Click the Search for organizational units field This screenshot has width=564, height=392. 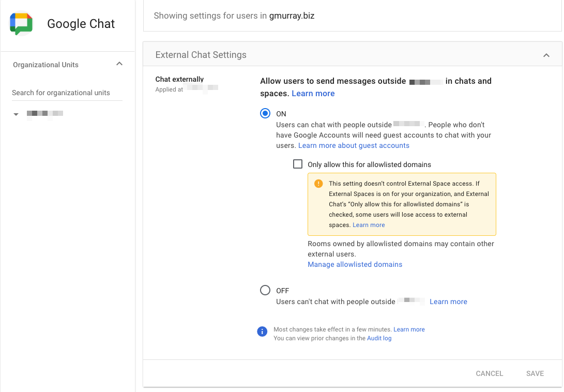click(x=67, y=93)
